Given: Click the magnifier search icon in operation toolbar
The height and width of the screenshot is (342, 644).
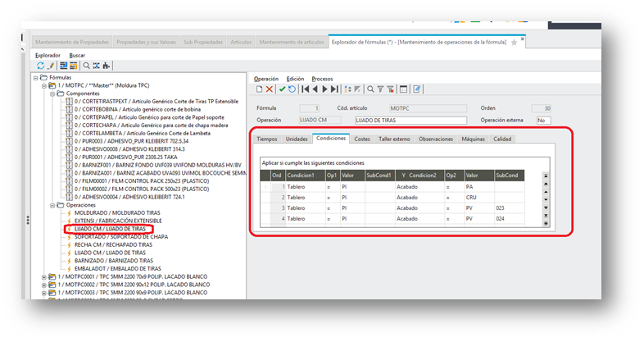Looking at the screenshot, I should click(x=370, y=89).
